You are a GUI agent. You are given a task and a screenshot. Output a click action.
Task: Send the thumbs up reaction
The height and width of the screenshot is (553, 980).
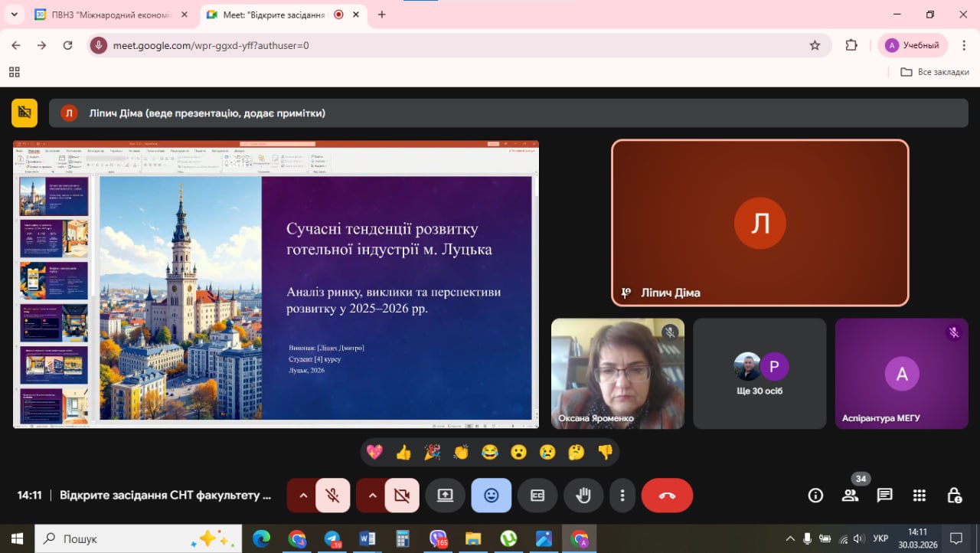(x=403, y=453)
